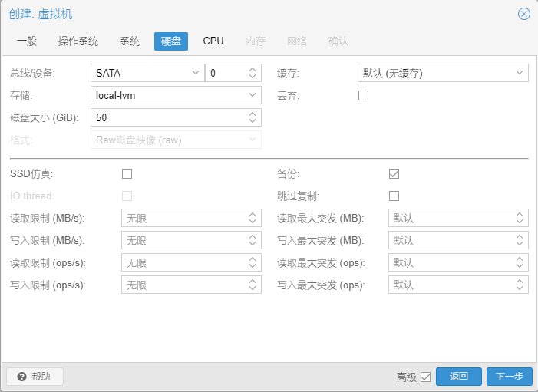Toggle the 高级 advanced options checkbox
Screen dimensions: 538x392
[x=425, y=377]
